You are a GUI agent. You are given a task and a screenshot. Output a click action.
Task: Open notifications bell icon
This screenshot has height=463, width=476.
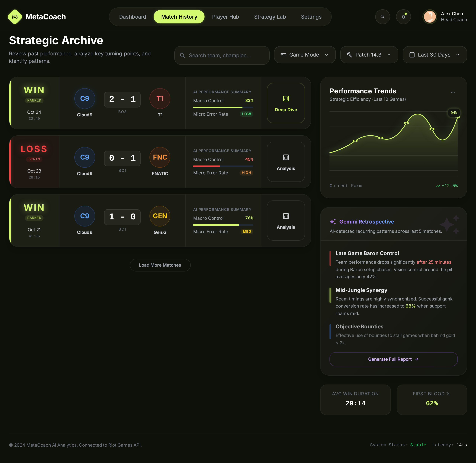tap(403, 17)
